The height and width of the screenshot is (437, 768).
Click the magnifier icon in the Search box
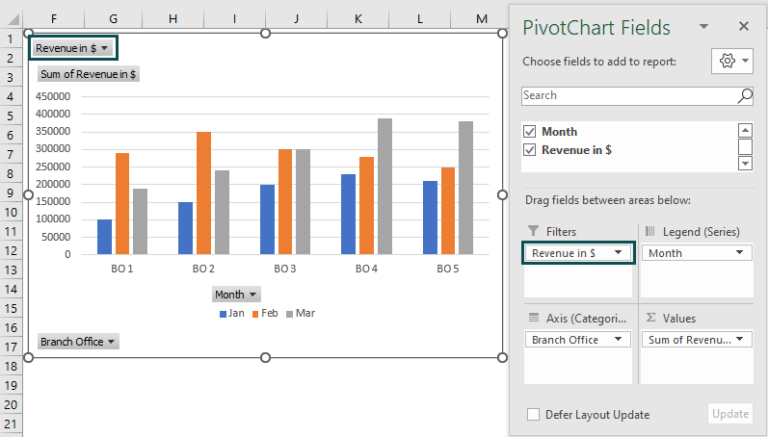(x=745, y=96)
